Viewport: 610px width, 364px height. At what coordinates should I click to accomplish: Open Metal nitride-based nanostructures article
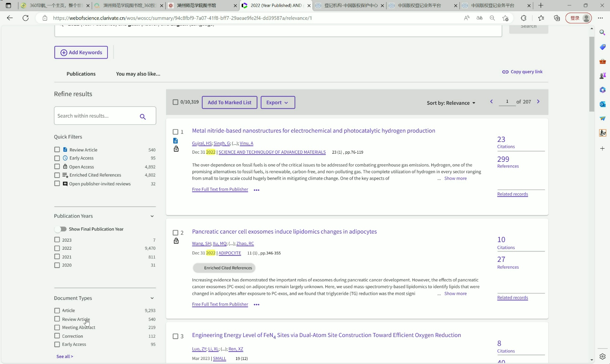(x=313, y=131)
